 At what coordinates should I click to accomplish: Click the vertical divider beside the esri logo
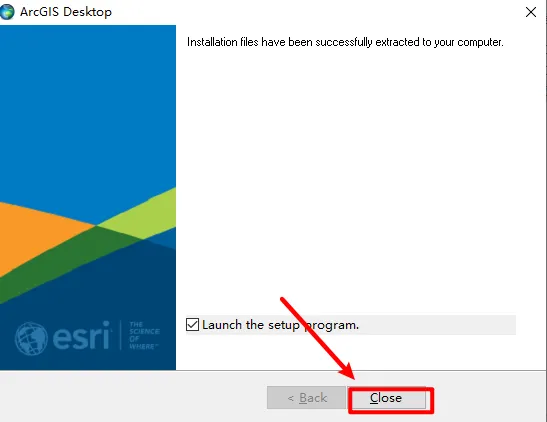coord(120,335)
